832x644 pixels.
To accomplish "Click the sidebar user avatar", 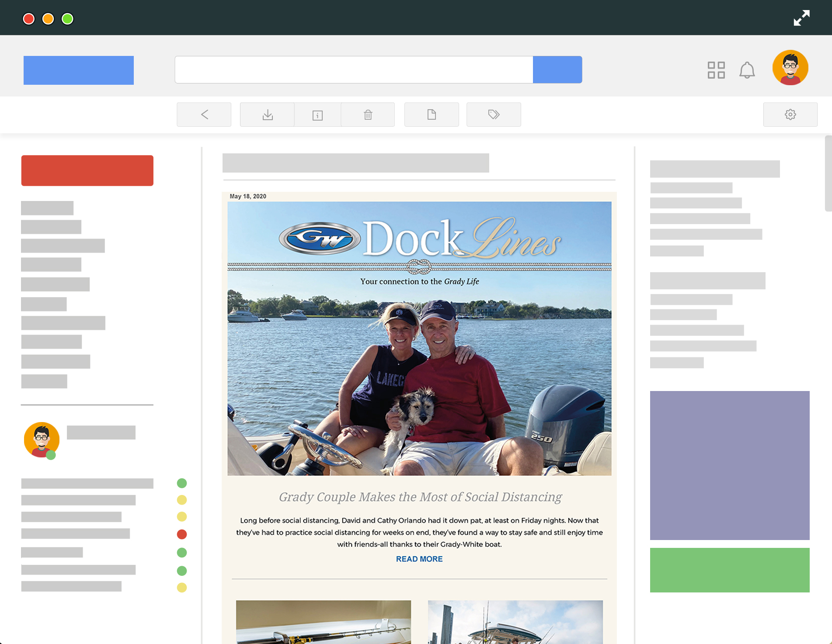I will [x=42, y=440].
